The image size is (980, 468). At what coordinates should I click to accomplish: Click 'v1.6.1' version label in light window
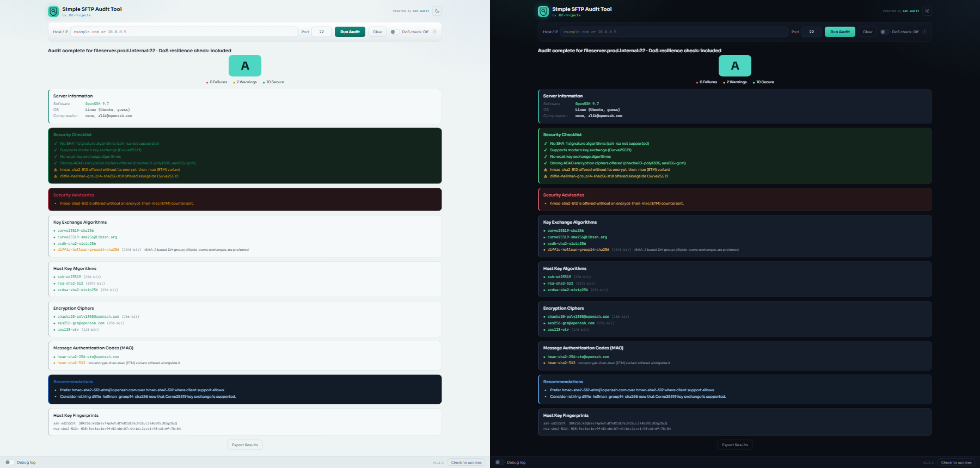point(438,463)
